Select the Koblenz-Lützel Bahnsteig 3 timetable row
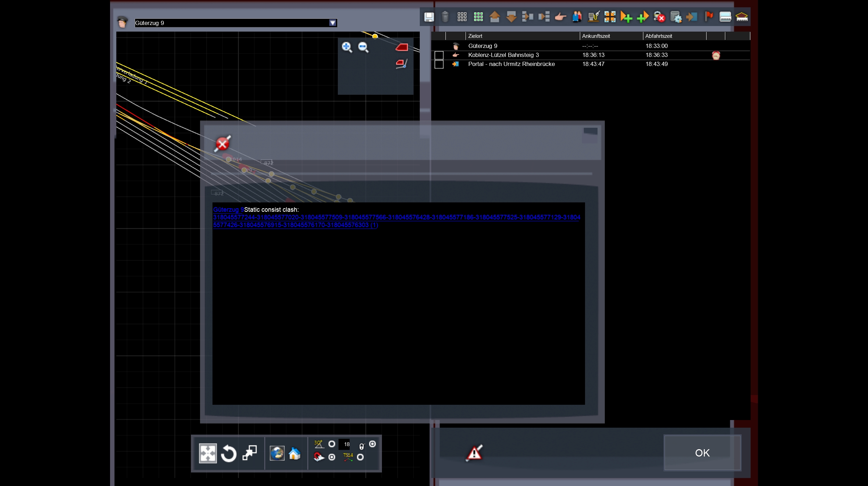The height and width of the screenshot is (486, 868). point(503,55)
